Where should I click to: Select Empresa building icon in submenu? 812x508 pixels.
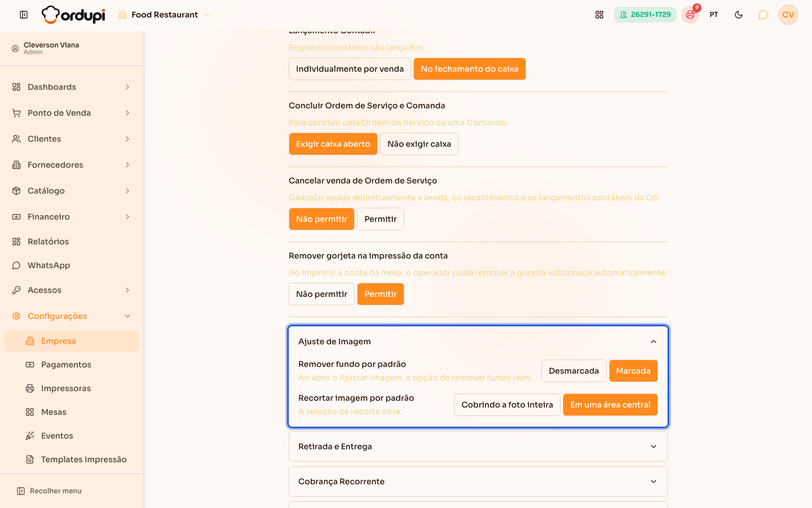(x=30, y=341)
